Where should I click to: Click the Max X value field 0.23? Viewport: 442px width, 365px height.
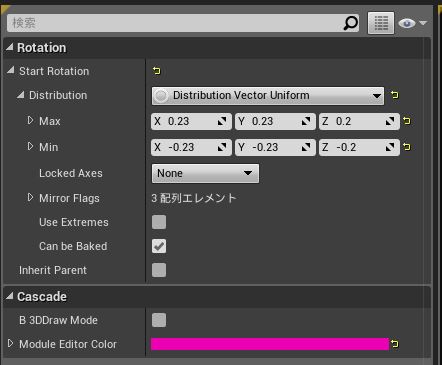point(191,121)
